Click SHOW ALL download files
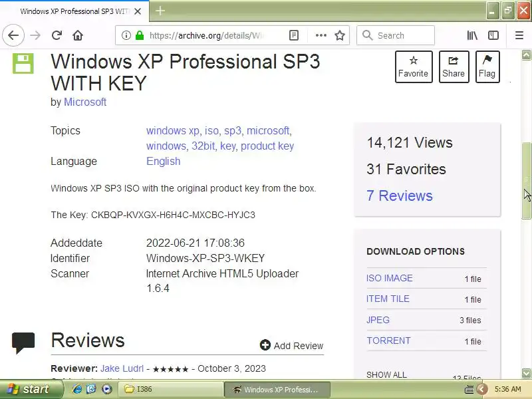Screen dimensions: 532x399 point(386,374)
